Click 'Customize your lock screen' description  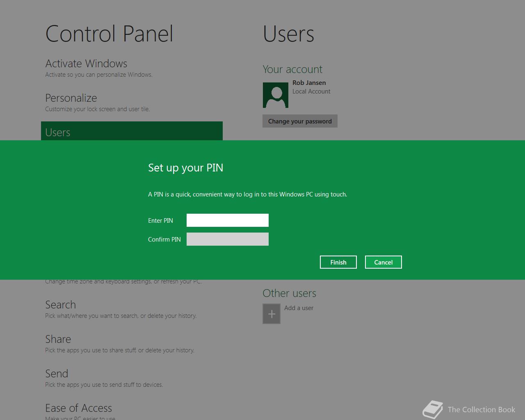click(98, 109)
